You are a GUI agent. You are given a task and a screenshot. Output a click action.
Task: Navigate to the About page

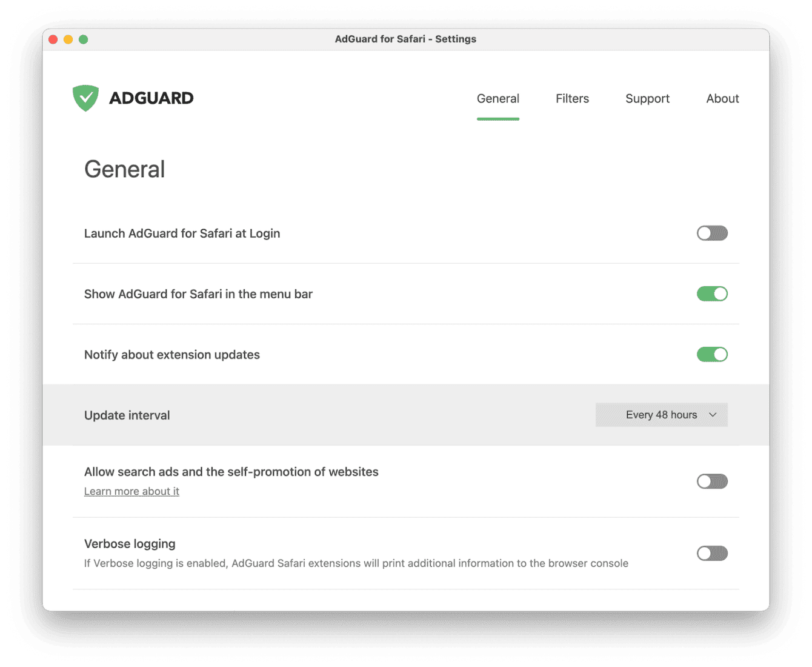point(722,98)
